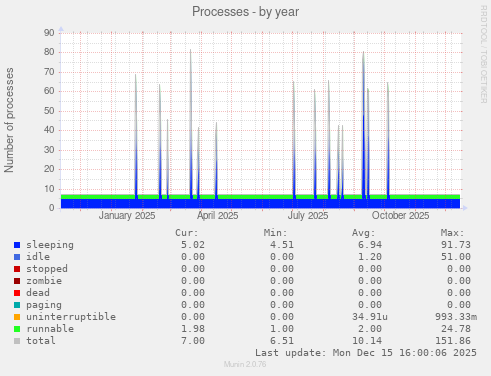Click the paging legend color swatch
491x376 pixels.
[x=17, y=305]
